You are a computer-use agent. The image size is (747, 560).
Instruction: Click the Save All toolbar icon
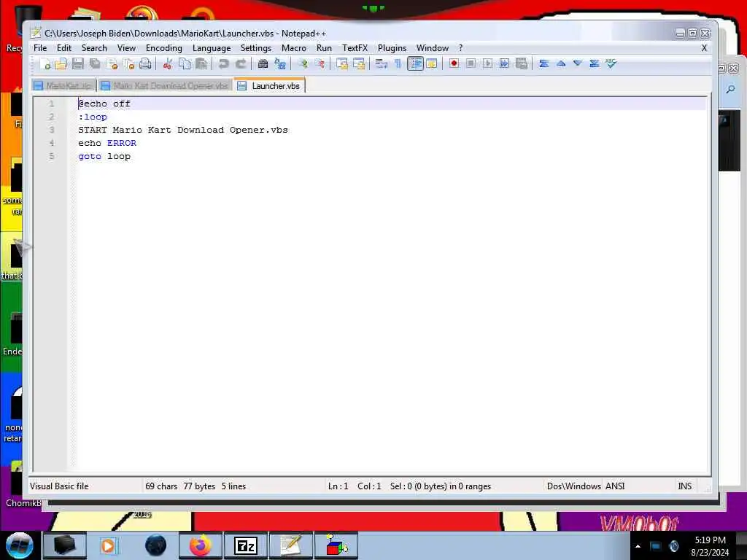(x=96, y=63)
